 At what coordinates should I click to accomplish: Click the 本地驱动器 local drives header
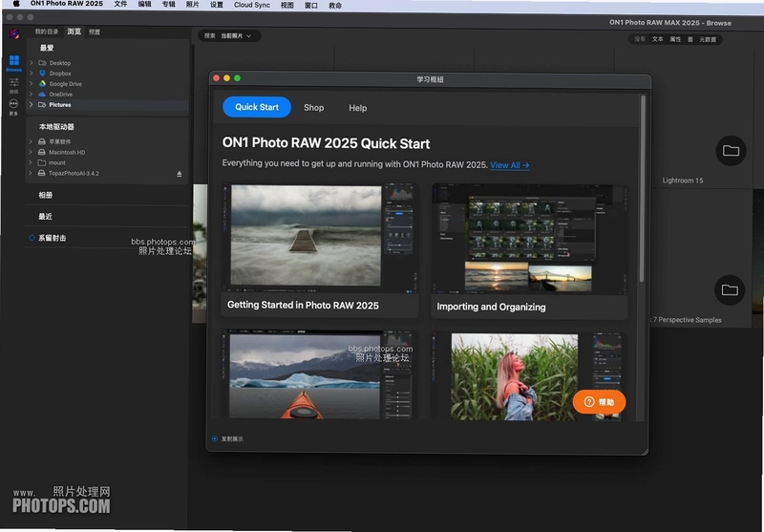(56, 127)
